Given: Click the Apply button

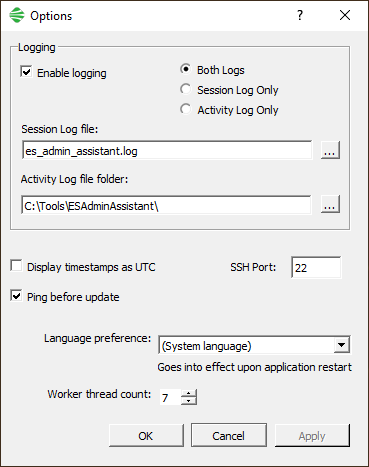Looking at the screenshot, I should pyautogui.click(x=312, y=436).
